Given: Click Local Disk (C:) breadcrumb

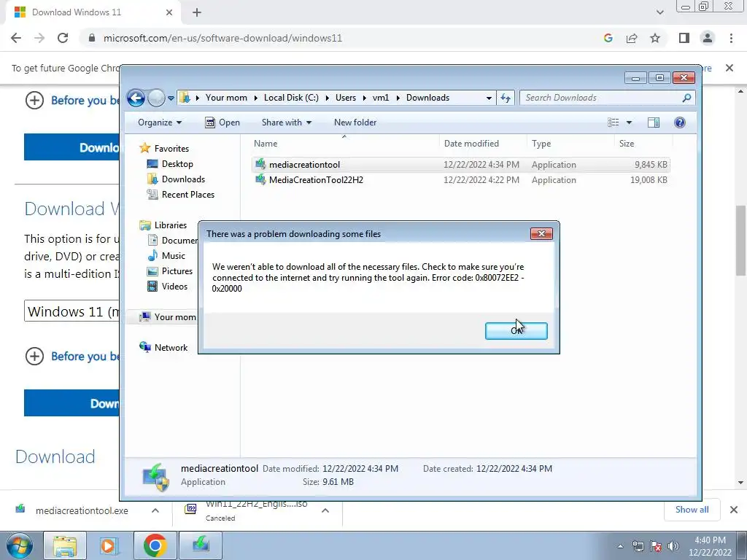Looking at the screenshot, I should (x=291, y=98).
